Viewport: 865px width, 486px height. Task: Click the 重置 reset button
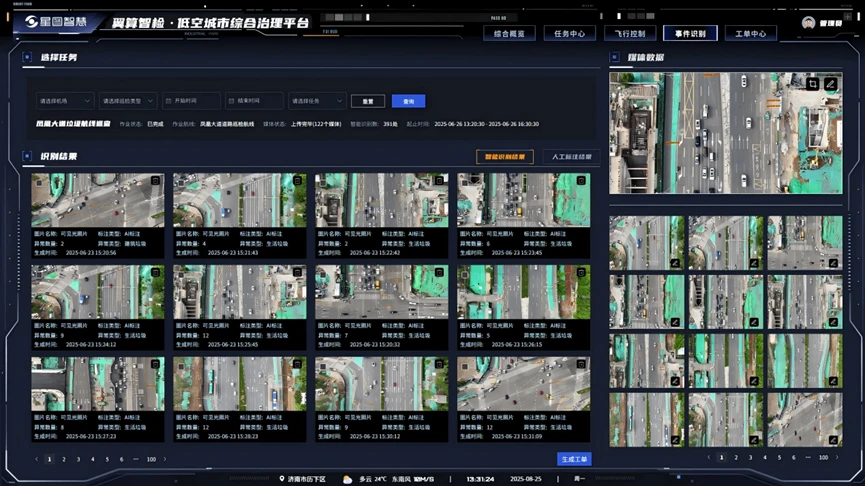(x=368, y=101)
